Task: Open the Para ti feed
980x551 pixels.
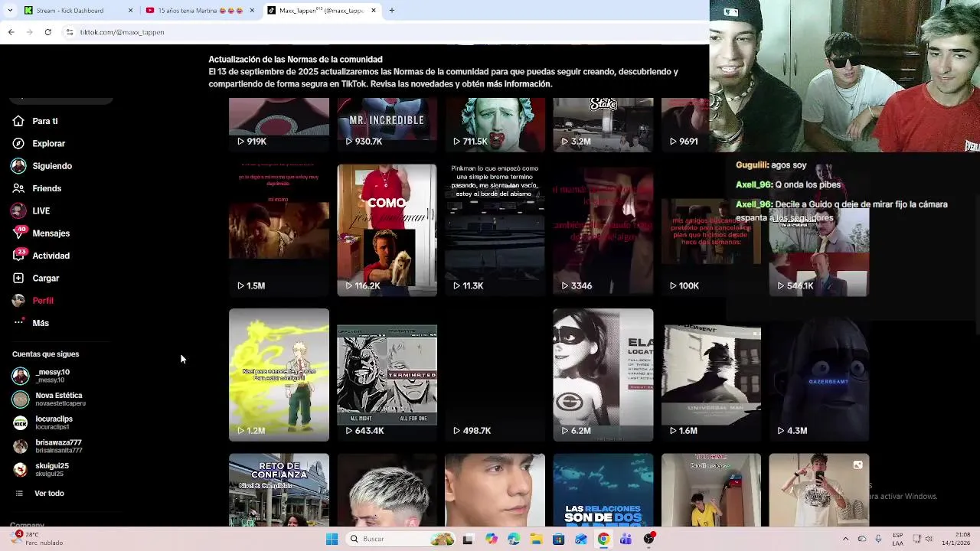Action: (x=35, y=121)
